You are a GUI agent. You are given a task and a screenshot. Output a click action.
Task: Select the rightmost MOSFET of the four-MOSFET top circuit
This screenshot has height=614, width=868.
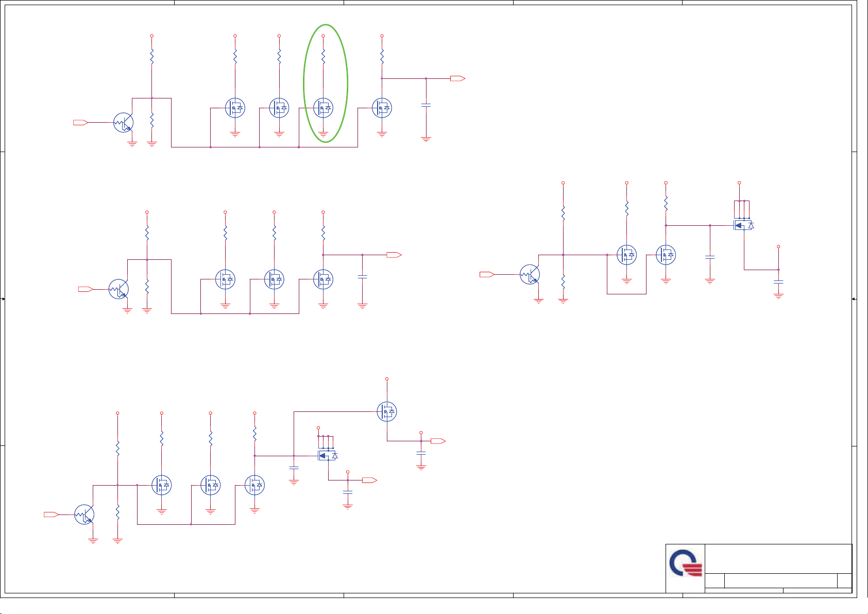pos(382,108)
